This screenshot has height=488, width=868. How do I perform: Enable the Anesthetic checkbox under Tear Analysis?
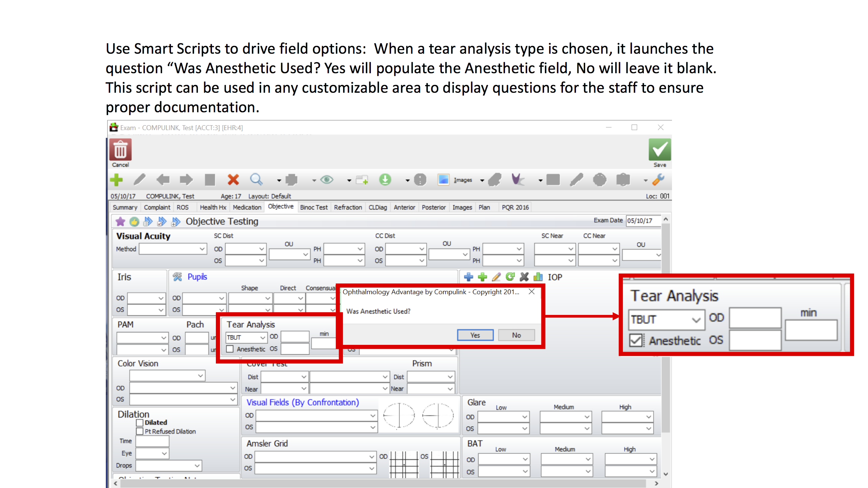[x=230, y=349]
